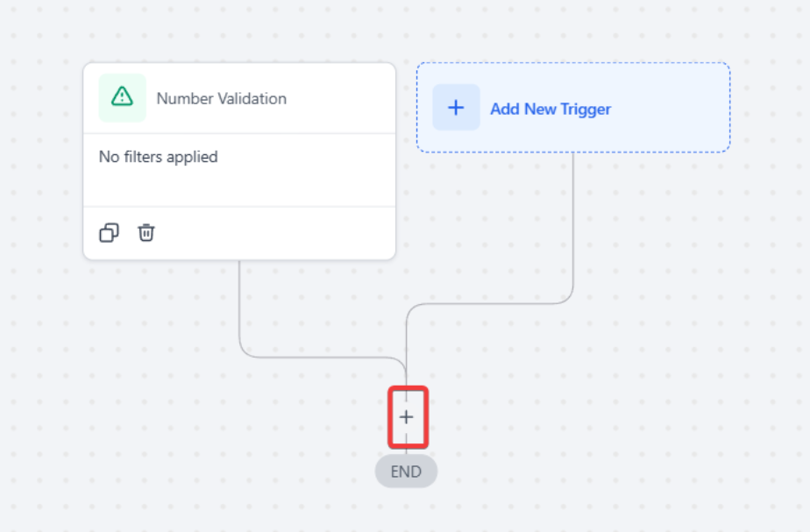Click the blue plus icon tile

click(x=456, y=108)
